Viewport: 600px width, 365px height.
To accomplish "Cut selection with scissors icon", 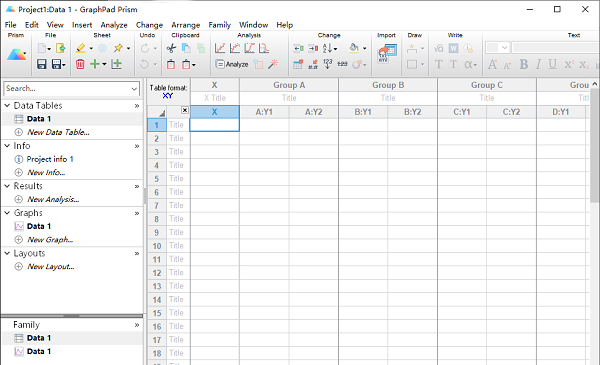I will [x=171, y=48].
